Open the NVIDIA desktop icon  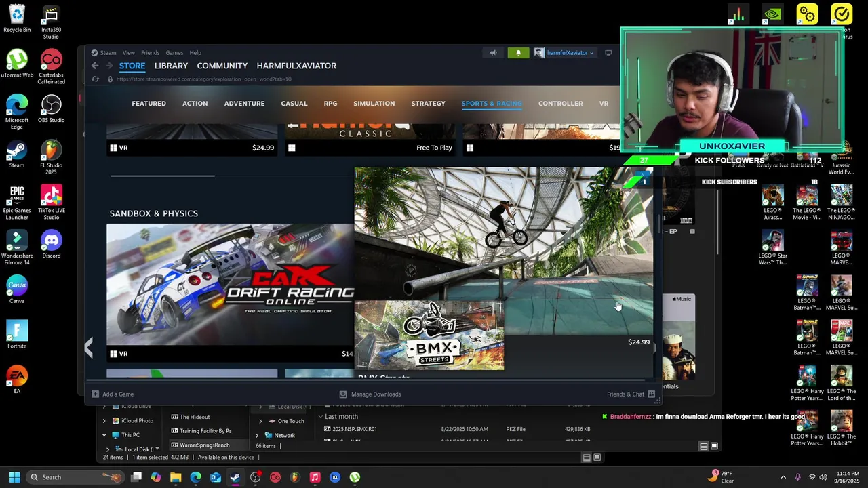pyautogui.click(x=772, y=14)
